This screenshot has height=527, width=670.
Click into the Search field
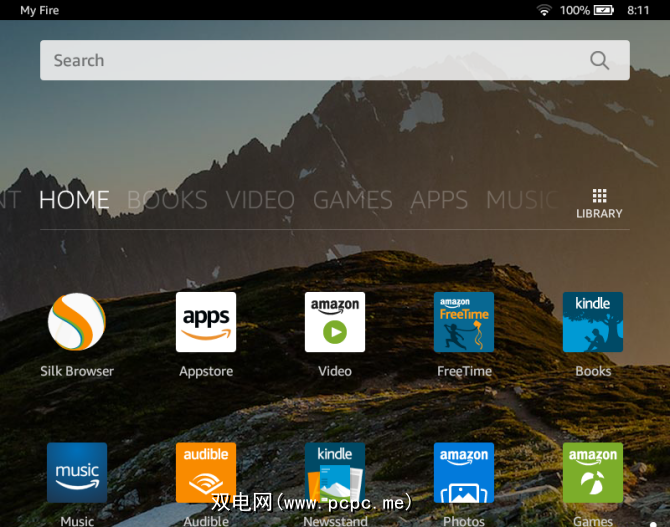coord(335,60)
